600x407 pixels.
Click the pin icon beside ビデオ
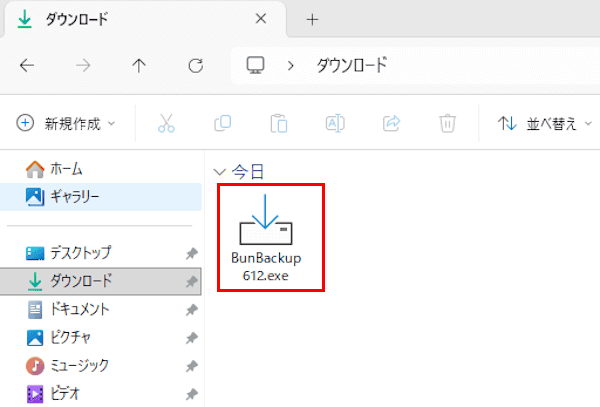192,394
